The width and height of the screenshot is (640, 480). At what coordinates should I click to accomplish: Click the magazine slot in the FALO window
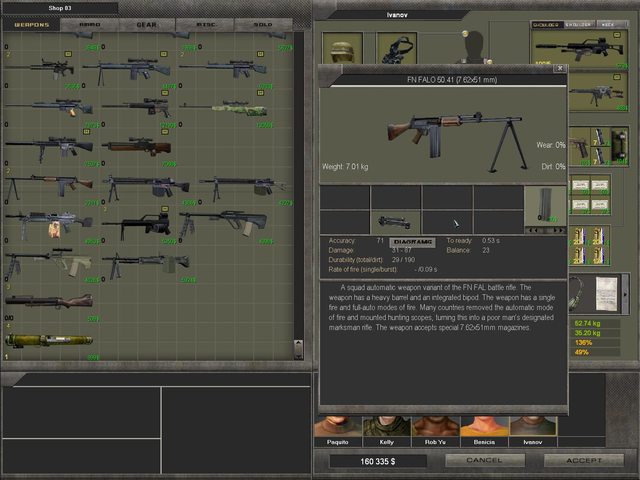(x=545, y=206)
